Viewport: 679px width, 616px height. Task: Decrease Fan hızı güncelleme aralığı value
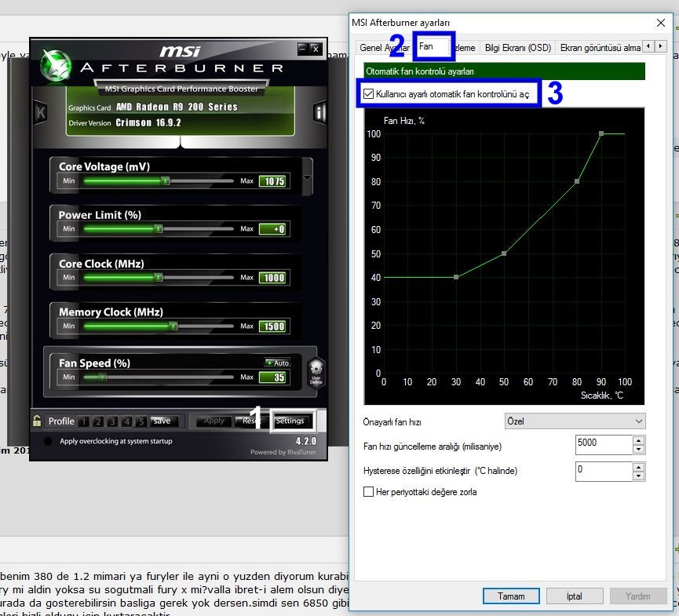[x=638, y=450]
